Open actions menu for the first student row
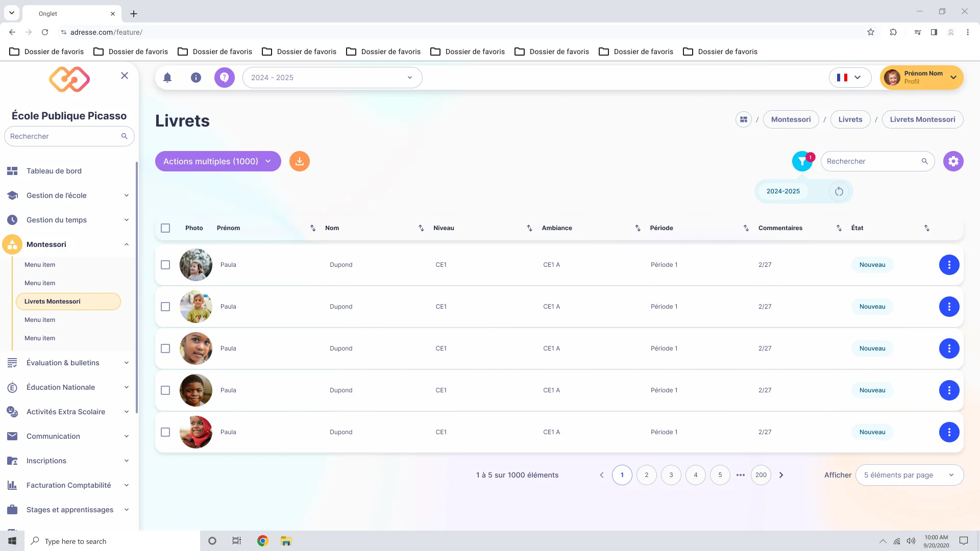Image resolution: width=980 pixels, height=551 pixels. [949, 265]
